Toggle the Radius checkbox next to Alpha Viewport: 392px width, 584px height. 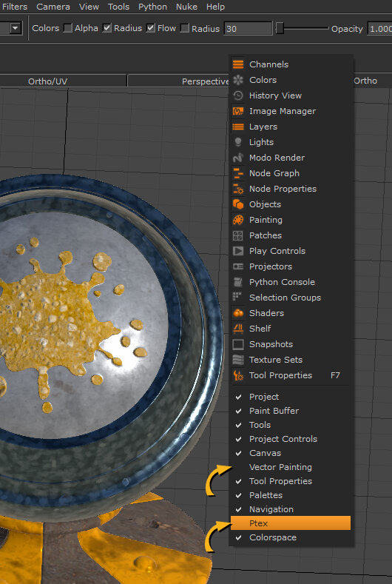(x=107, y=28)
